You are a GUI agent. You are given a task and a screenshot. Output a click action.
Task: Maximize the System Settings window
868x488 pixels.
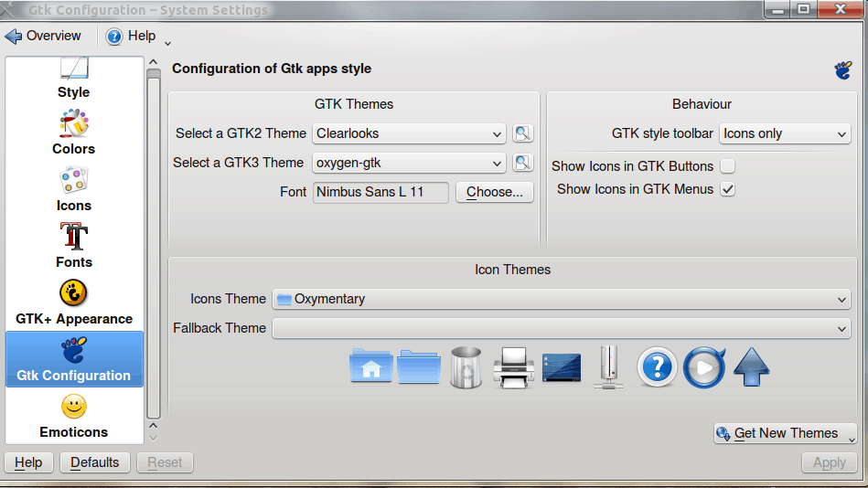tap(803, 9)
